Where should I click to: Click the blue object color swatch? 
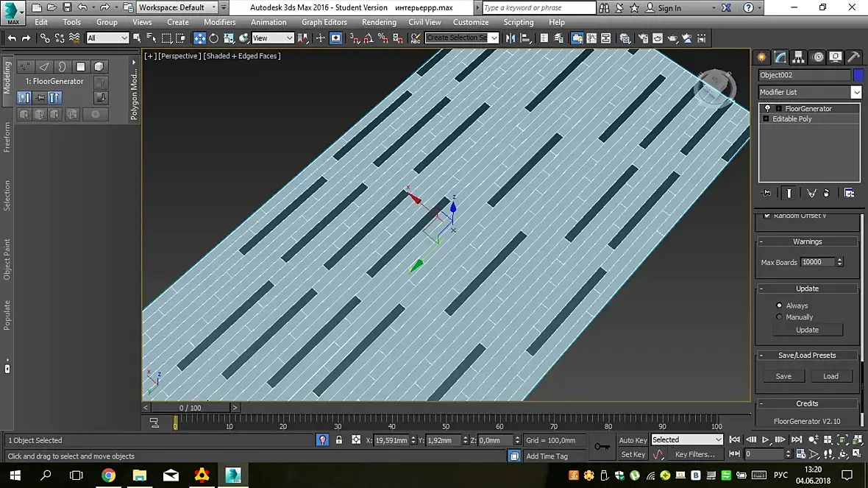(x=858, y=75)
